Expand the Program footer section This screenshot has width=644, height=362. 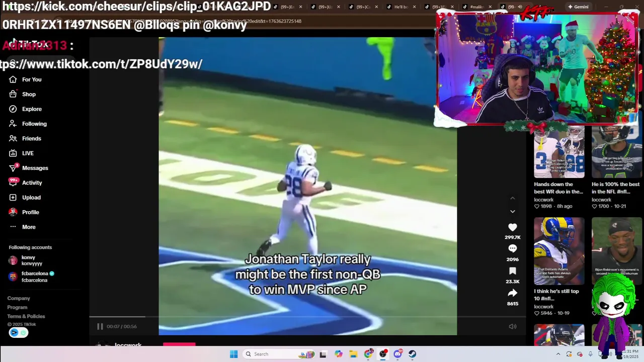17,307
